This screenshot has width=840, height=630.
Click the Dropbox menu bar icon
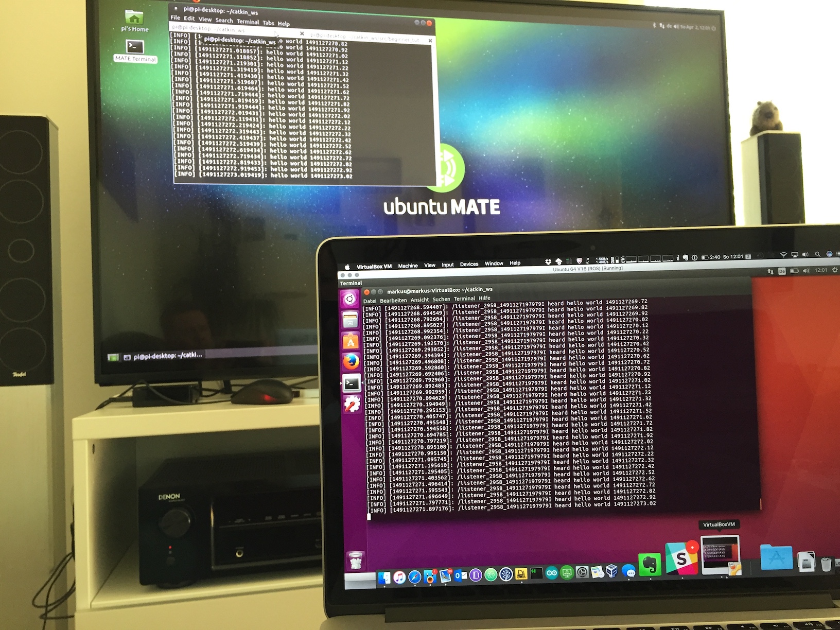(x=548, y=261)
